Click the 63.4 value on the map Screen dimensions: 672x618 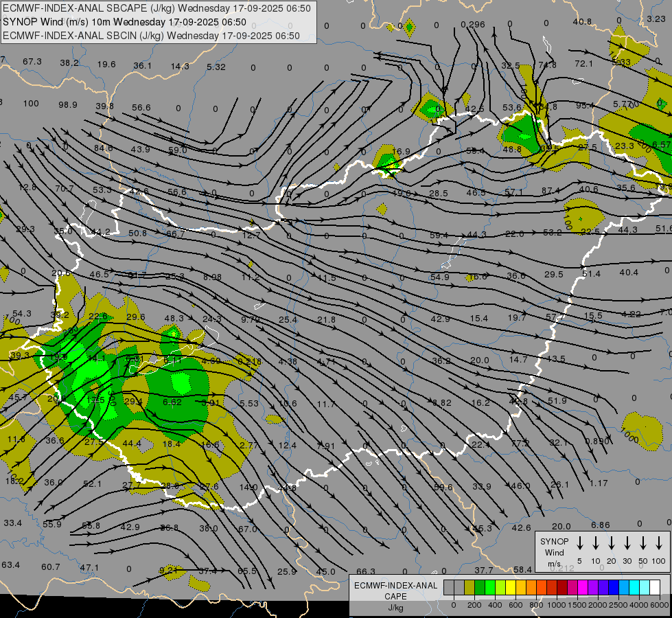point(10,564)
